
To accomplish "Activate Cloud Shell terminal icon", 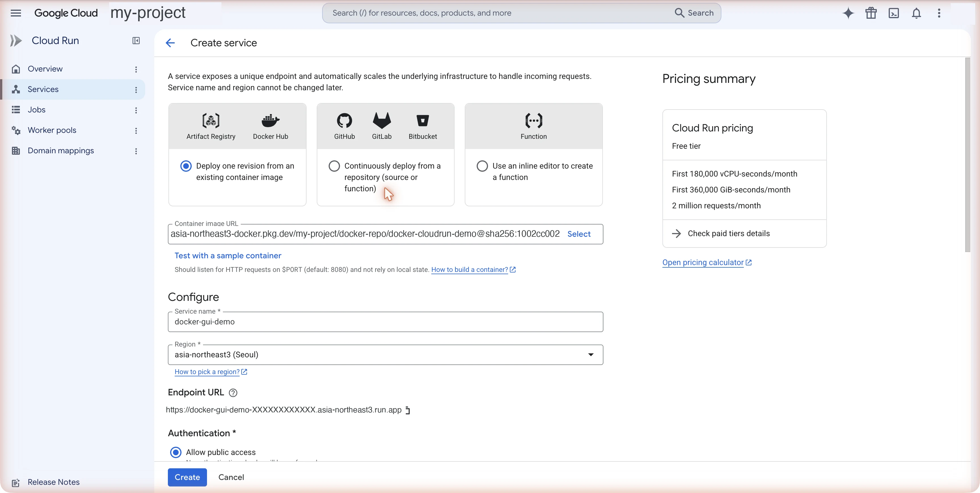I will tap(894, 13).
